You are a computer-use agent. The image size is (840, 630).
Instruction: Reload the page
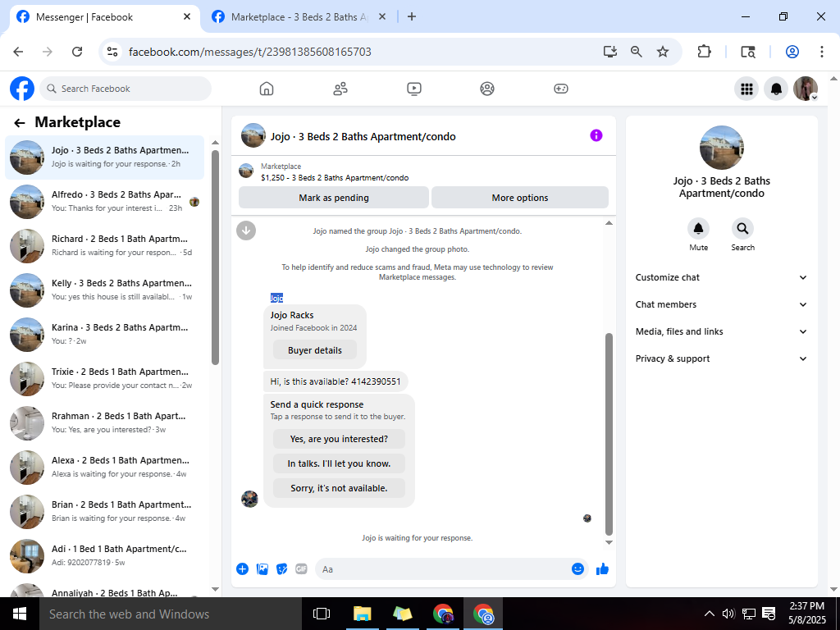pyautogui.click(x=77, y=52)
